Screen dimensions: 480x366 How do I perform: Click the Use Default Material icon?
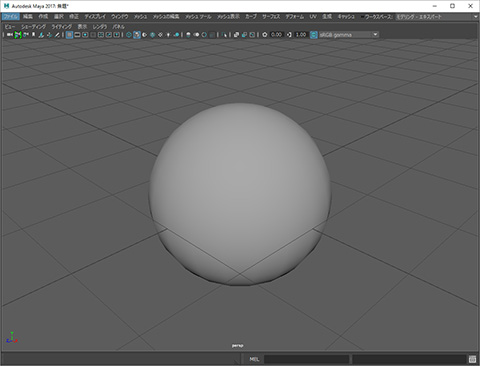click(x=144, y=35)
